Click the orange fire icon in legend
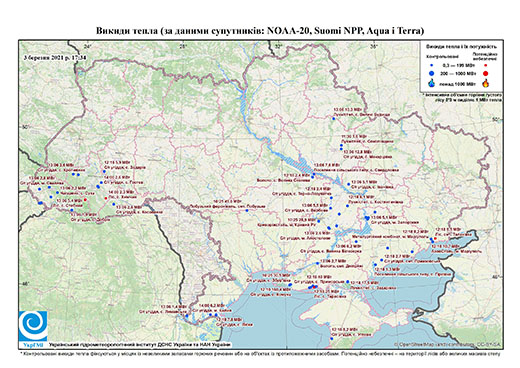Viewport: 520px width, 368px height. 486,83
